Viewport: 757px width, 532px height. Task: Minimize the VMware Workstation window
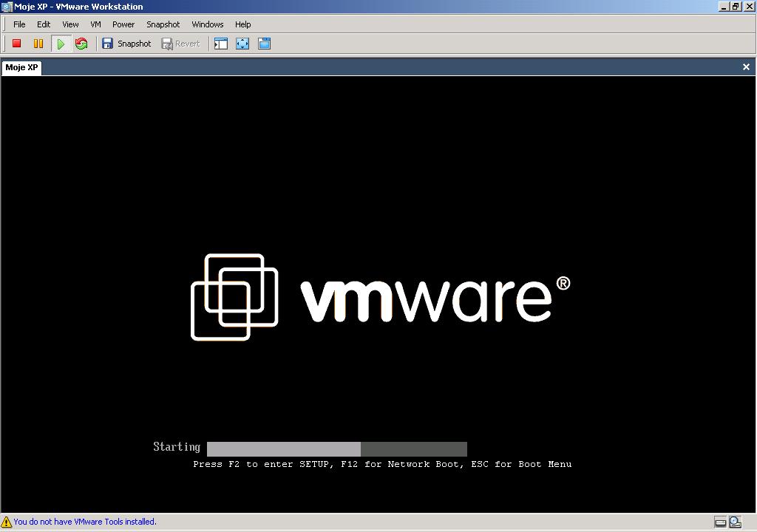tap(724, 6)
